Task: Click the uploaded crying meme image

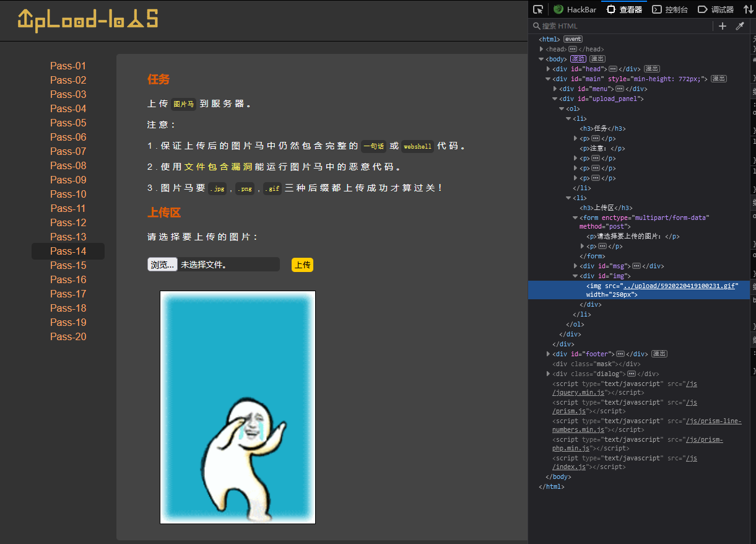Action: click(238, 407)
